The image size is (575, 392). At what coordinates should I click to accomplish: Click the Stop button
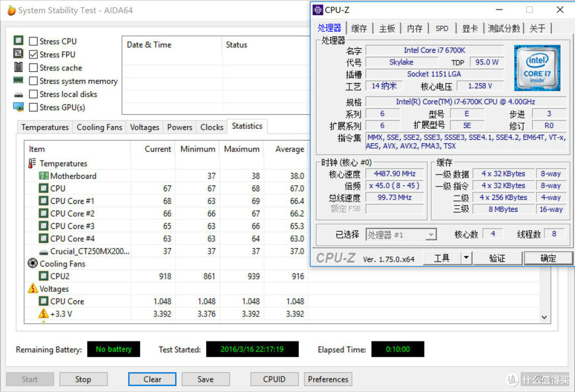click(x=83, y=379)
